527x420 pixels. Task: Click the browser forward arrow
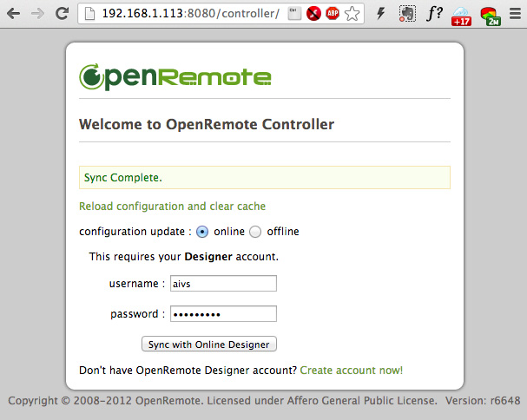point(37,14)
